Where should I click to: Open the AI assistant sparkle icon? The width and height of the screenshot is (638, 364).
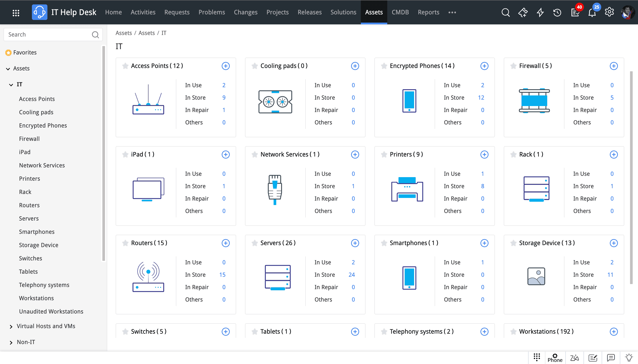[523, 12]
